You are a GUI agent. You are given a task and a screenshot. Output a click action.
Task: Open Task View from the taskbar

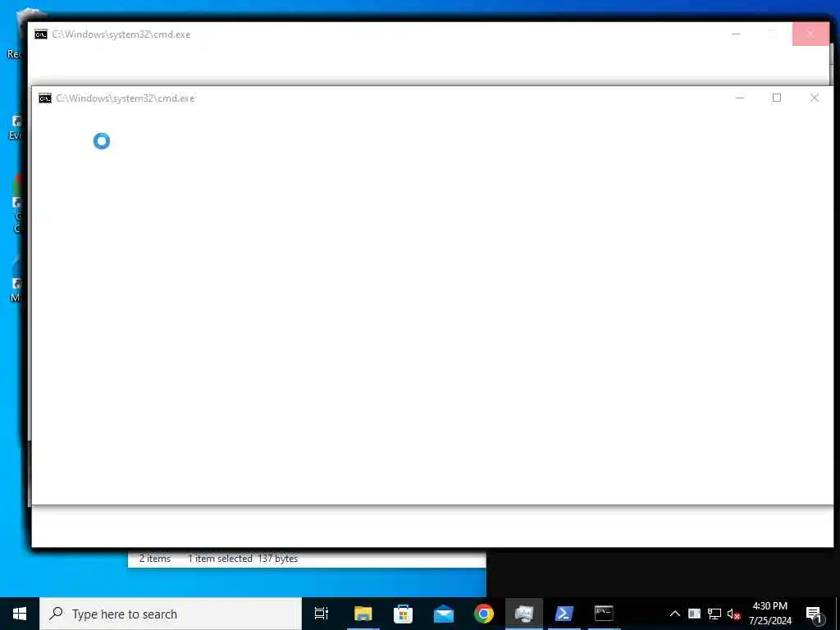pyautogui.click(x=322, y=614)
